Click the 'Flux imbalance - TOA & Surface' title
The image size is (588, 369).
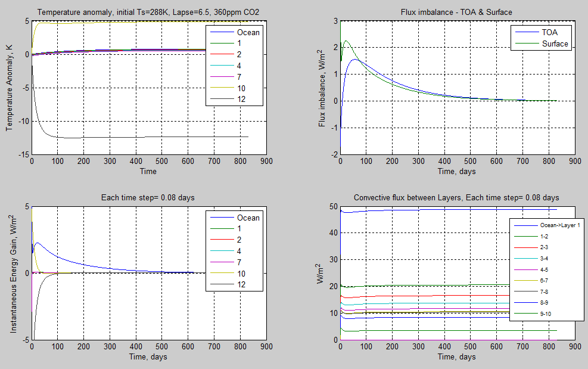coord(456,12)
